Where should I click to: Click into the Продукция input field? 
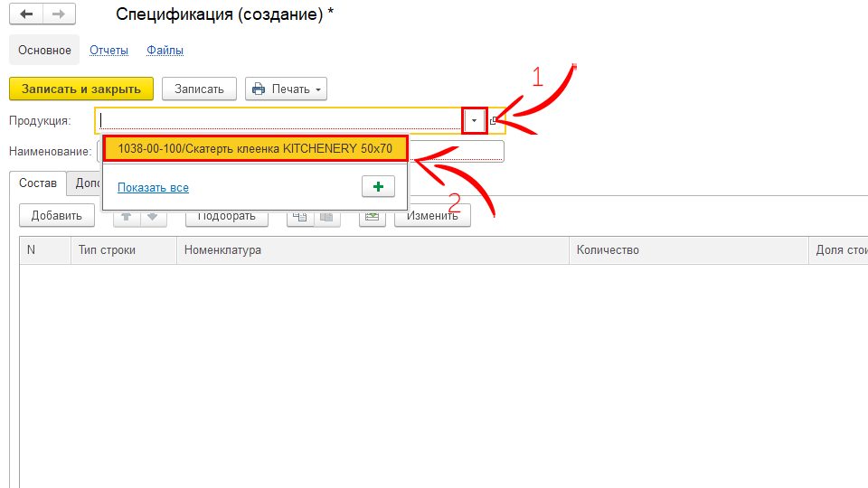coord(278,121)
